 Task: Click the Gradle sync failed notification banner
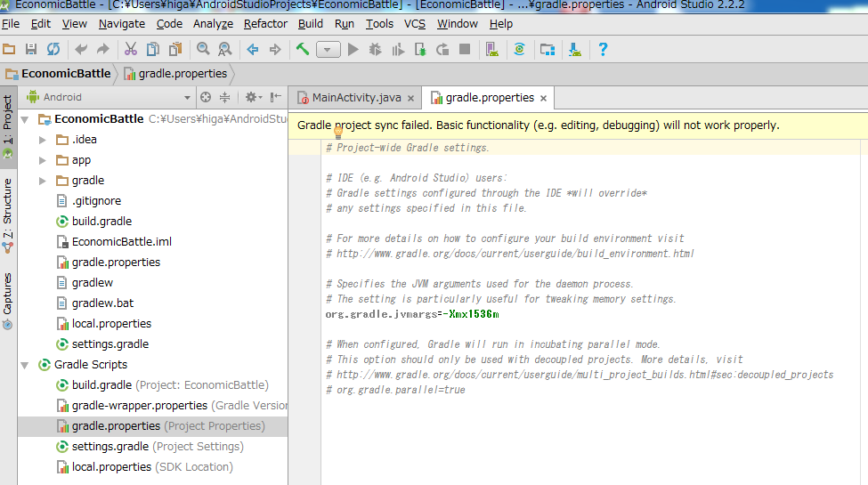point(578,125)
